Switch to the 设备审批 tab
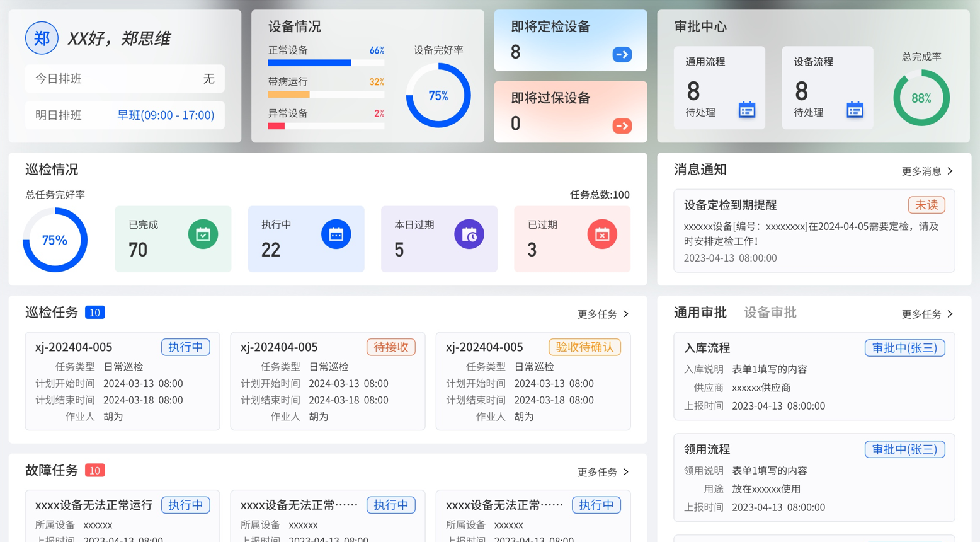This screenshot has width=980, height=542. tap(770, 313)
